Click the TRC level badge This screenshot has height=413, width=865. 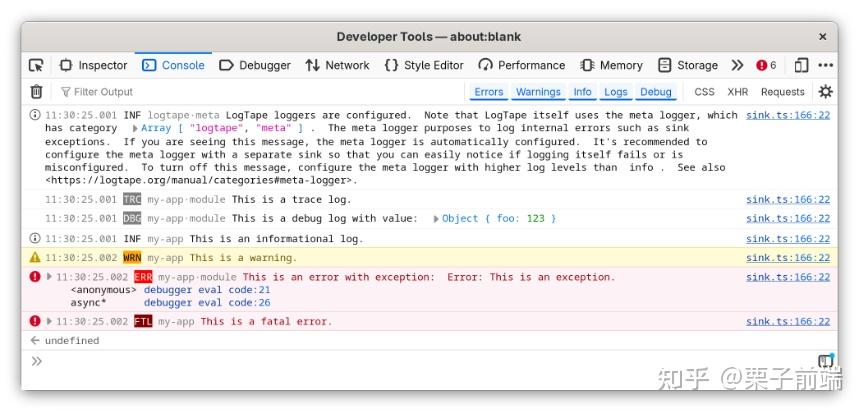(x=132, y=200)
